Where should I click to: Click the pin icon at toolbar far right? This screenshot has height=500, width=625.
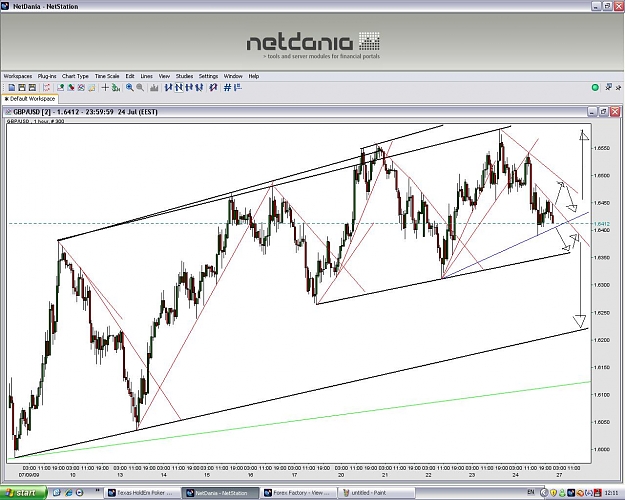pos(618,87)
